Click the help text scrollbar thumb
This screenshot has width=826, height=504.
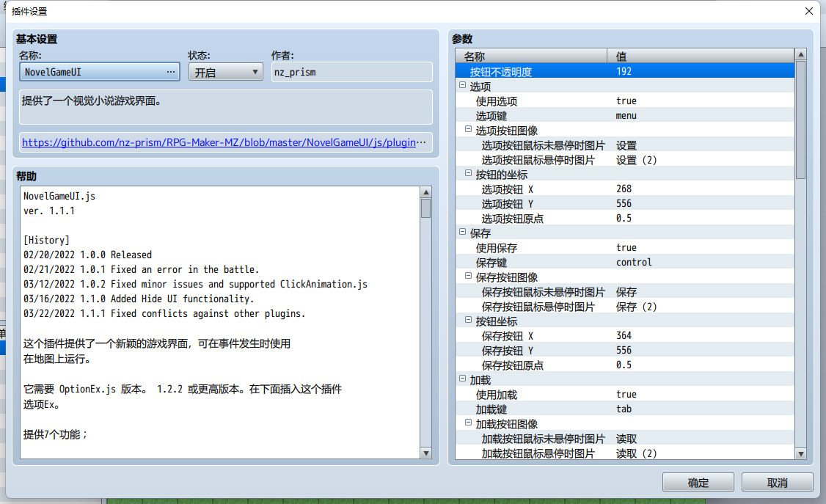[426, 208]
